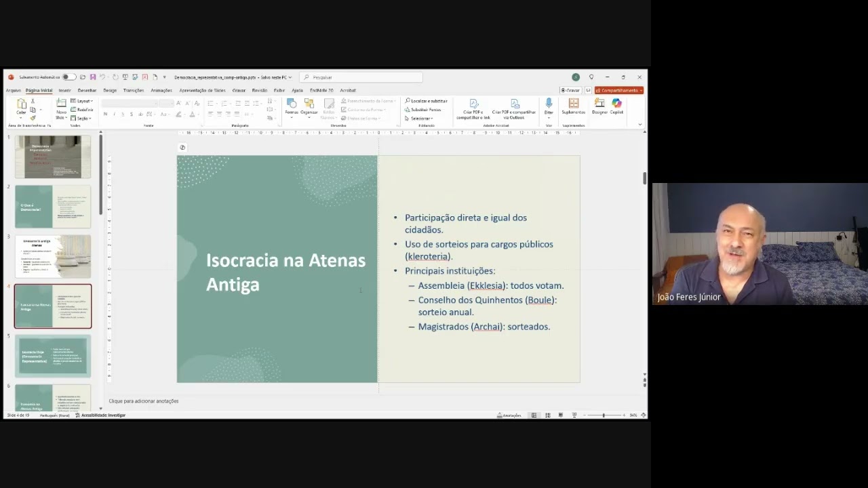
Task: Switch to the Animações tab
Action: point(161,90)
